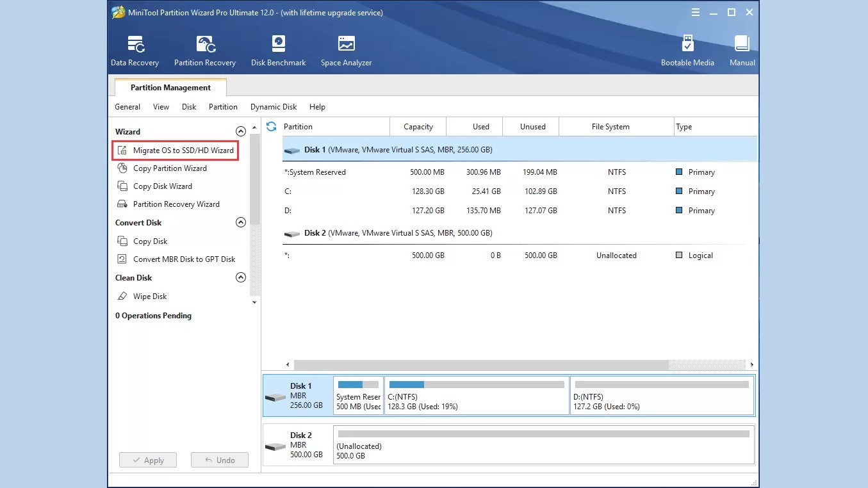868x488 pixels.
Task: Click the partition list scroll left arrow
Action: click(288, 365)
